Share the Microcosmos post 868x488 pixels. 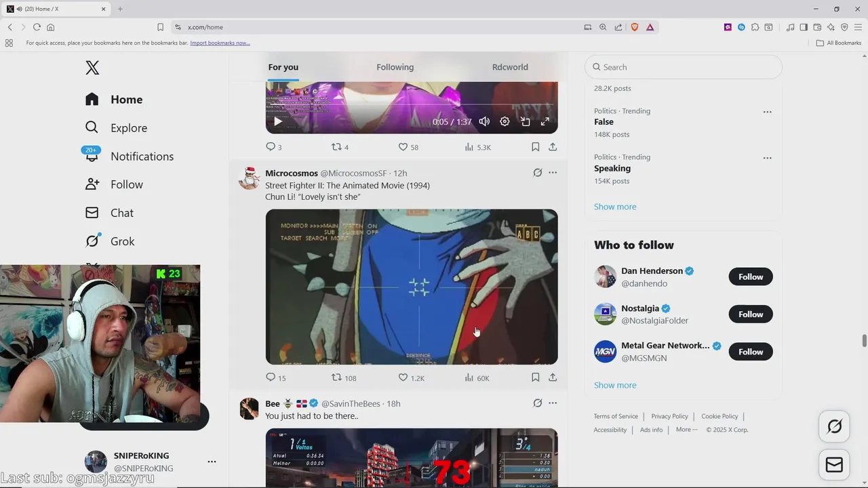(x=553, y=378)
